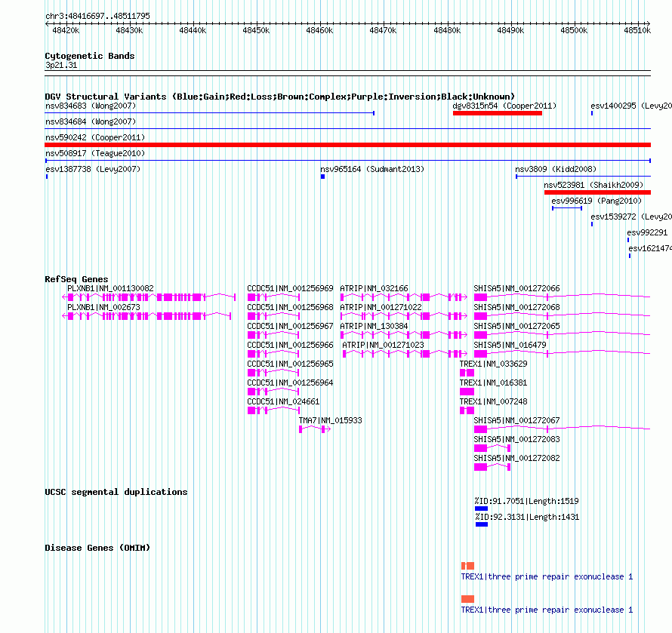Open TREX1|NM_033629 transcript label
672x633 pixels.
point(493,364)
